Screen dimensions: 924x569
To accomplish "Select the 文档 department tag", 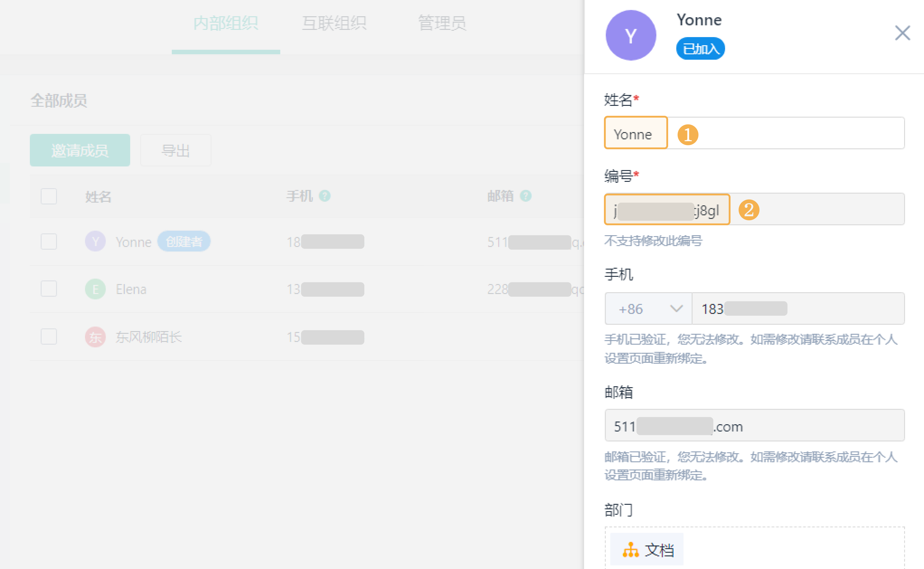I will (x=646, y=549).
